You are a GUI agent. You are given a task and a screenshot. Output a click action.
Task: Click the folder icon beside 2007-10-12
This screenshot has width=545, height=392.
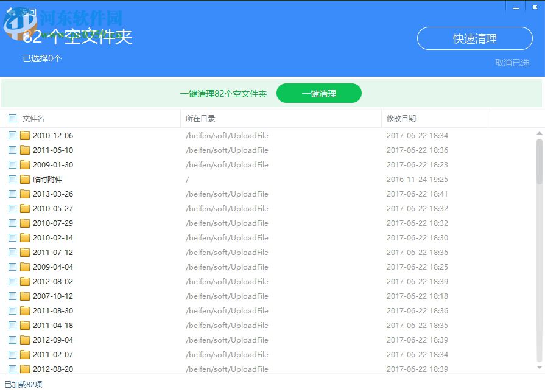pyautogui.click(x=24, y=296)
